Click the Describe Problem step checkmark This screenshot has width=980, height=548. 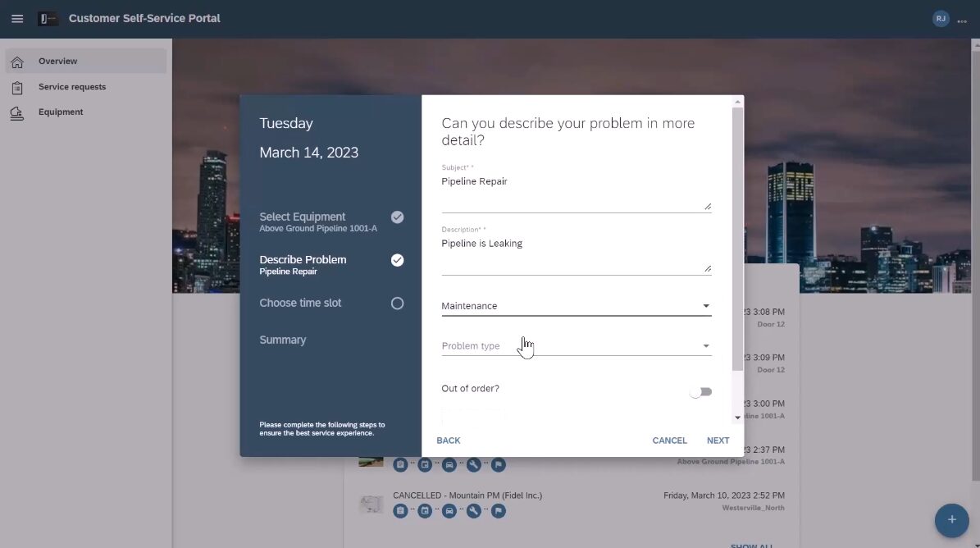[x=397, y=260]
